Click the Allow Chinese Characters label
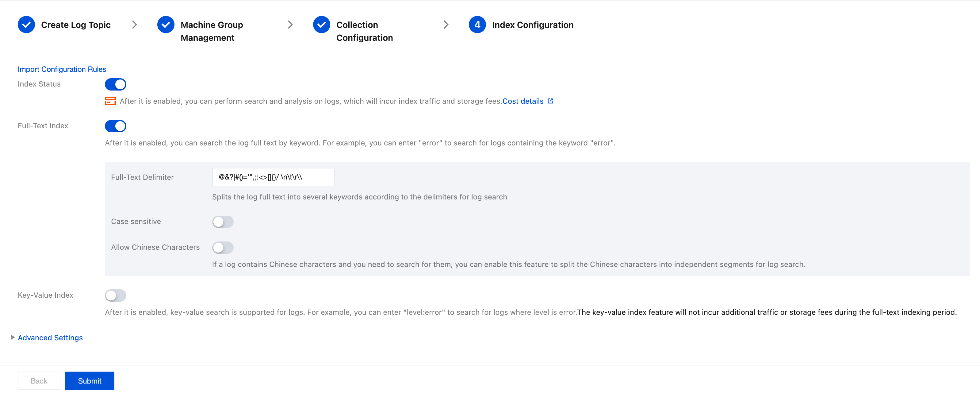 click(x=155, y=247)
